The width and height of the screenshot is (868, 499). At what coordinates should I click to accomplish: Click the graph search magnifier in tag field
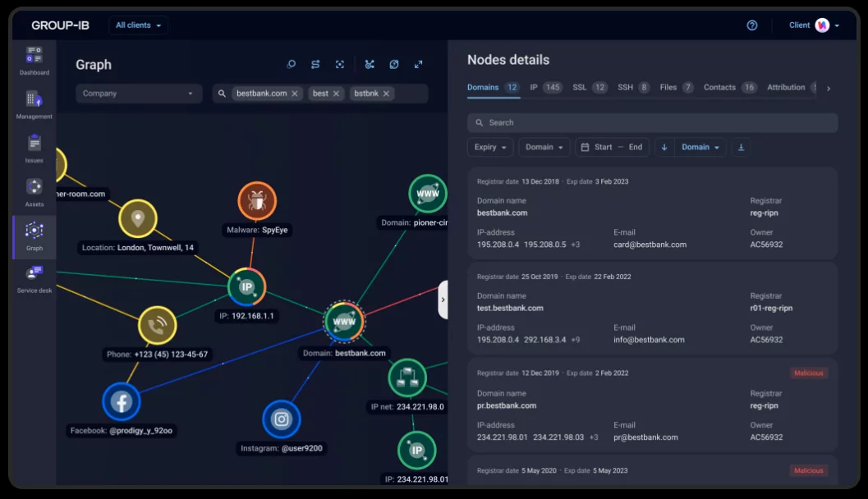pyautogui.click(x=222, y=94)
